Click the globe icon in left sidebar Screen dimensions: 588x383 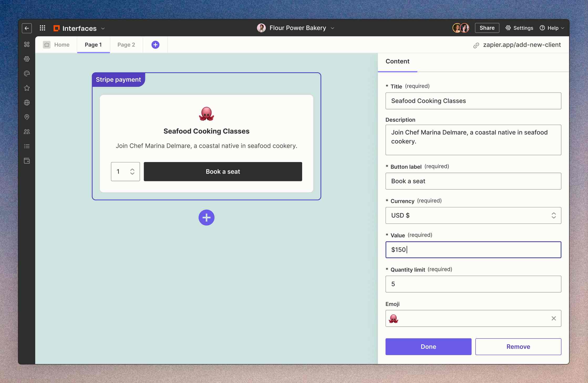click(27, 103)
